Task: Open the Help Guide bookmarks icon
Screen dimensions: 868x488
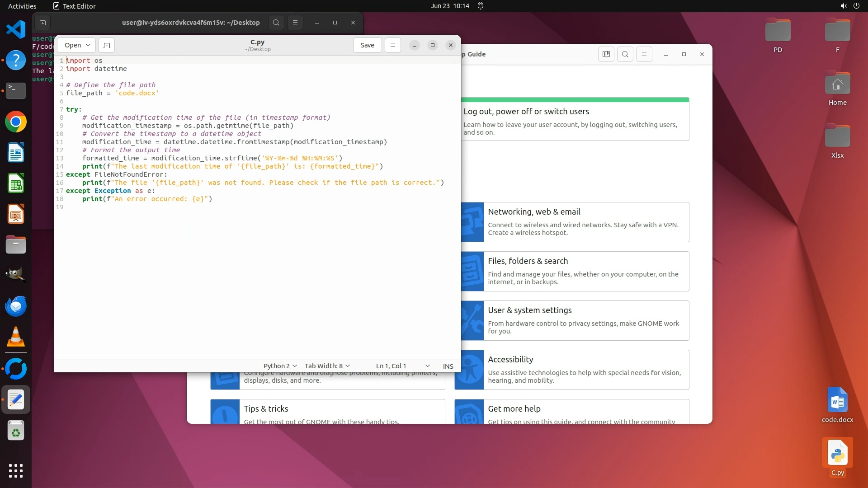Action: pyautogui.click(x=606, y=54)
